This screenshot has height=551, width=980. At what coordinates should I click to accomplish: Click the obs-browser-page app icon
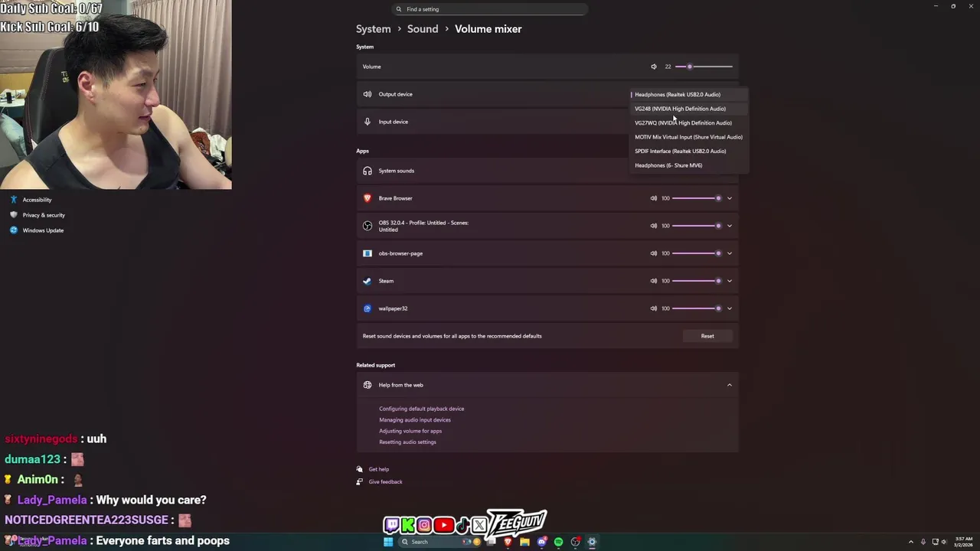coord(367,253)
